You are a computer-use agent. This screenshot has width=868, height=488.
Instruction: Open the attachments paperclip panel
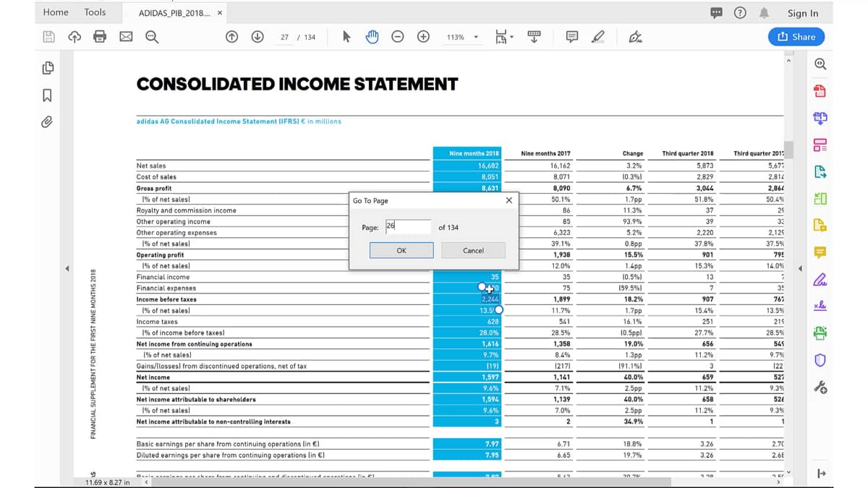[x=48, y=122]
